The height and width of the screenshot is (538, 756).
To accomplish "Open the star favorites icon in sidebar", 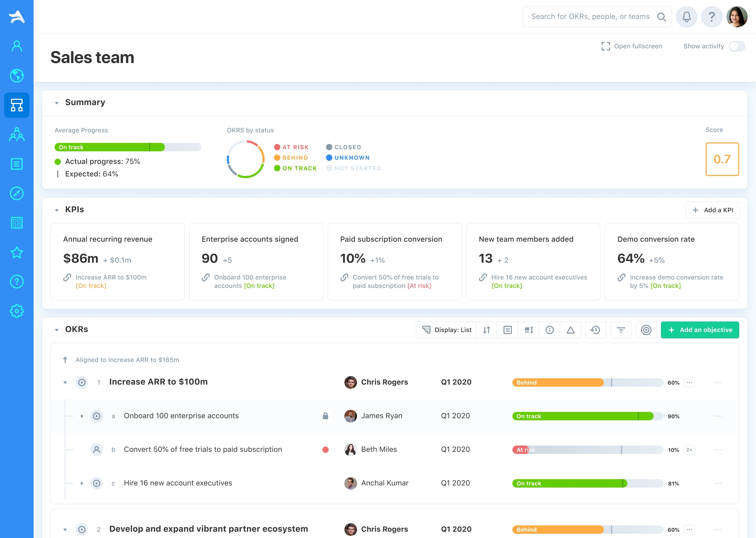I will coord(17,252).
